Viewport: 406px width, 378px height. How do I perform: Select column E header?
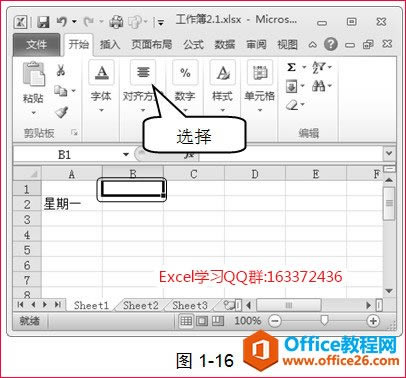[x=316, y=174]
